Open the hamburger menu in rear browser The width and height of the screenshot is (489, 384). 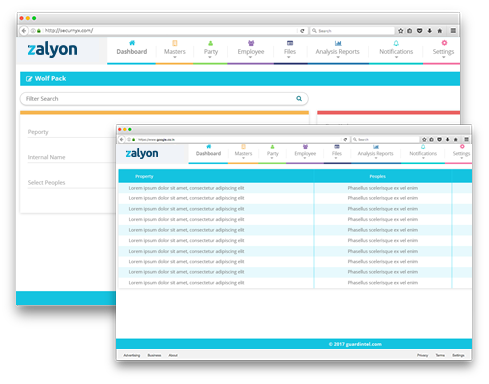453,31
